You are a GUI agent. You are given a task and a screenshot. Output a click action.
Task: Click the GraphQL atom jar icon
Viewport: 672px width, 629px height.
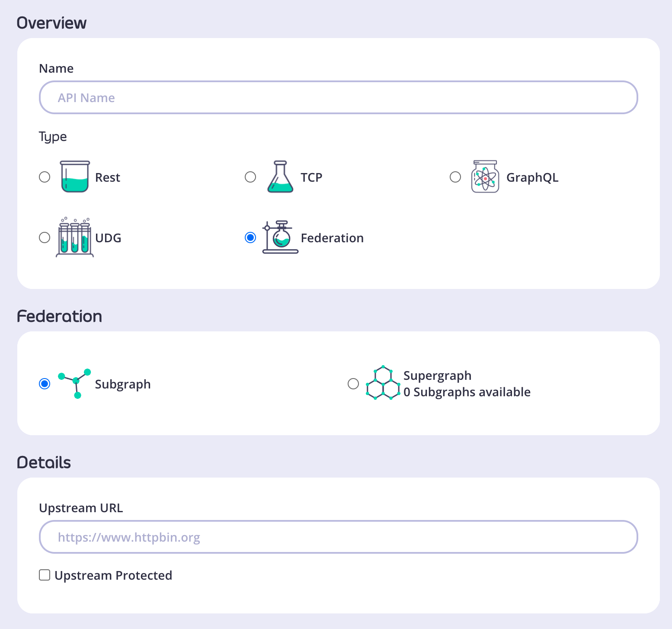[485, 177]
